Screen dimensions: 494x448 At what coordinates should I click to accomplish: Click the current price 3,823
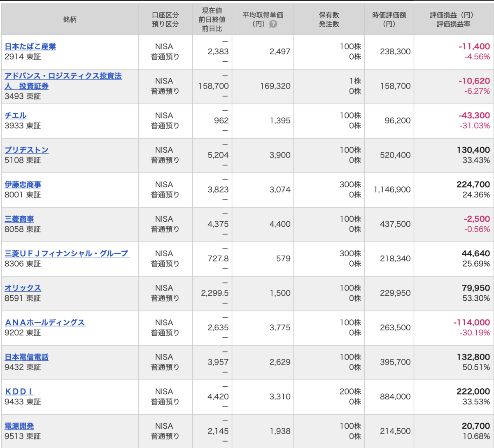(218, 190)
